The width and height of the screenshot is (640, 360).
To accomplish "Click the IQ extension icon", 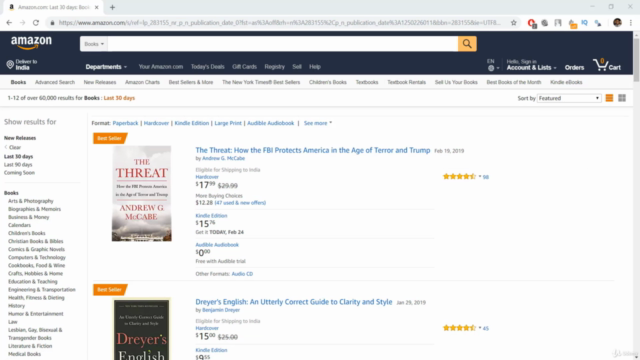I will tap(584, 23).
